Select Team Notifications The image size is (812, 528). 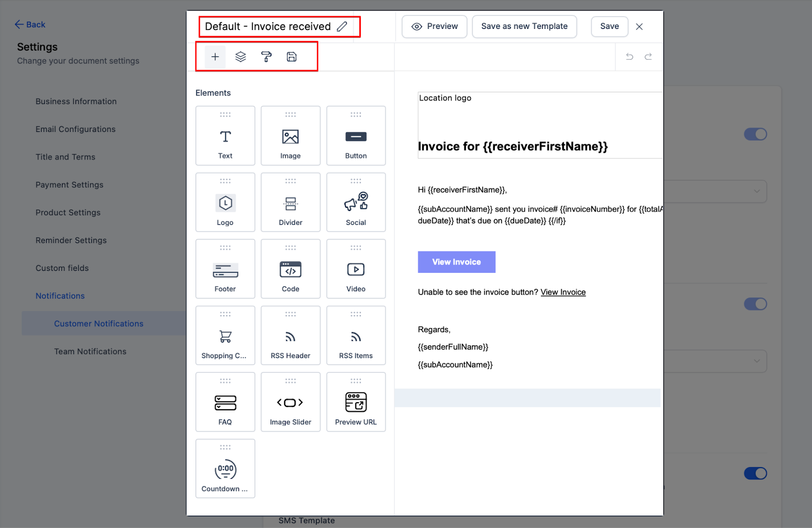[90, 351]
